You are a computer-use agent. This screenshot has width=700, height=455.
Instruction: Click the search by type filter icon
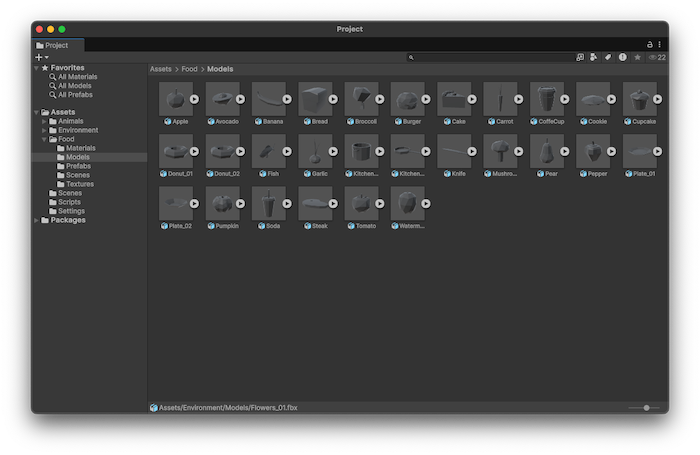(593, 57)
